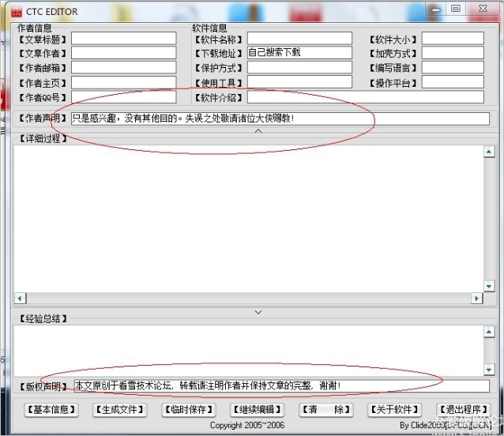
Task: Click the 软件大小 input field
Action: click(453, 39)
